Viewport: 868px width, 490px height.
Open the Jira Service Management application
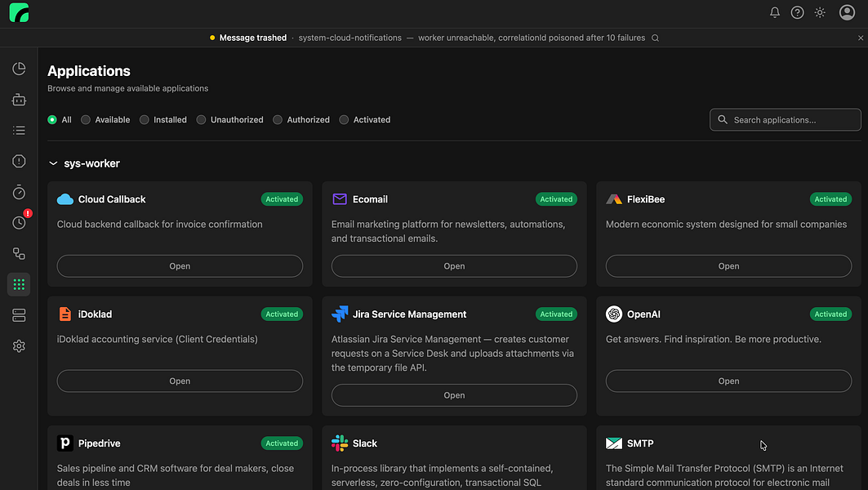(x=454, y=395)
